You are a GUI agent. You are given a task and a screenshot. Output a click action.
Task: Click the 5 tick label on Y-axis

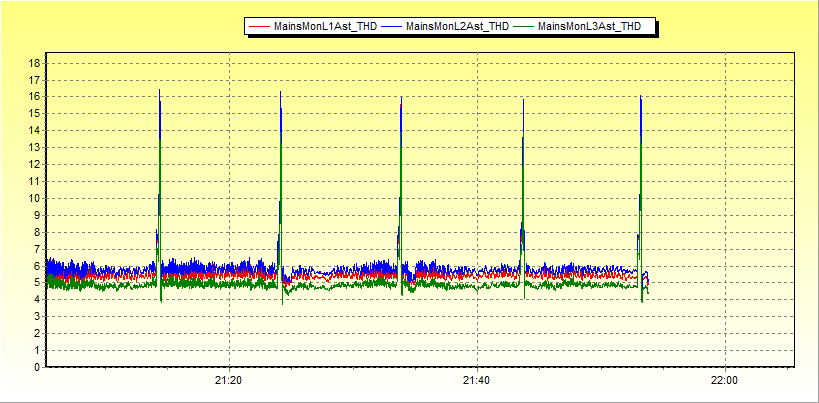point(36,283)
